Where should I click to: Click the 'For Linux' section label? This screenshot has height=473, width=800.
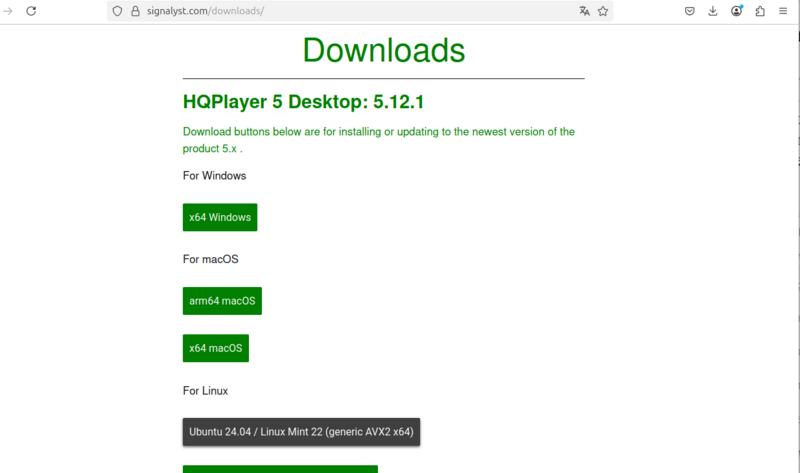tap(206, 390)
